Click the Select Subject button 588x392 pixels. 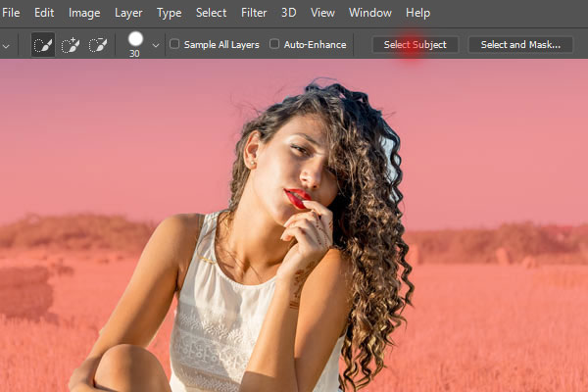pyautogui.click(x=416, y=45)
